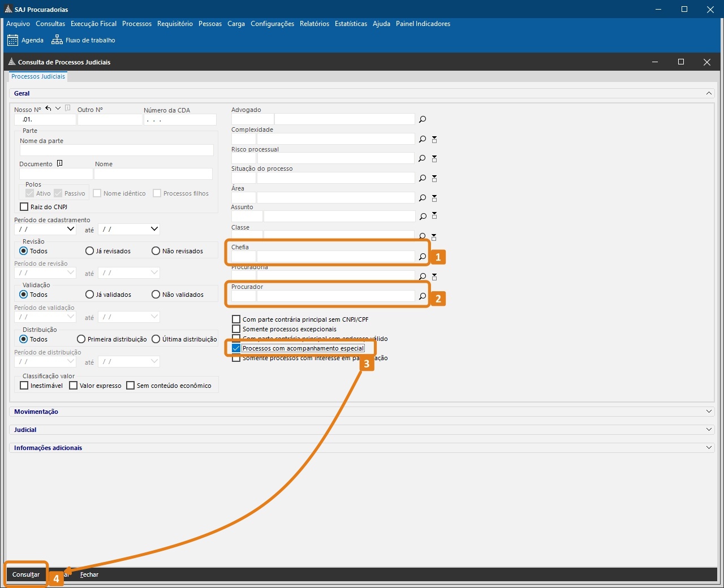Image resolution: width=724 pixels, height=588 pixels.
Task: Open multi-select list icon for Área
Action: [434, 198]
